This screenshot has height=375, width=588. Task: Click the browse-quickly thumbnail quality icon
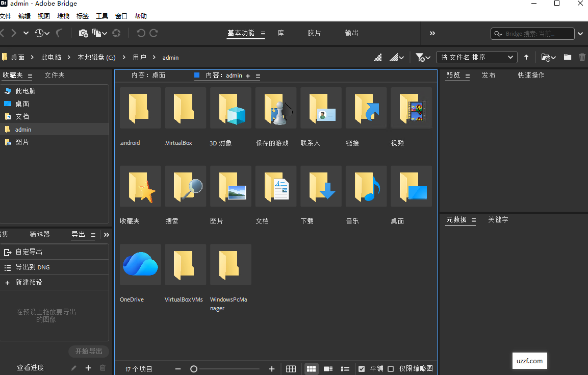coord(377,57)
